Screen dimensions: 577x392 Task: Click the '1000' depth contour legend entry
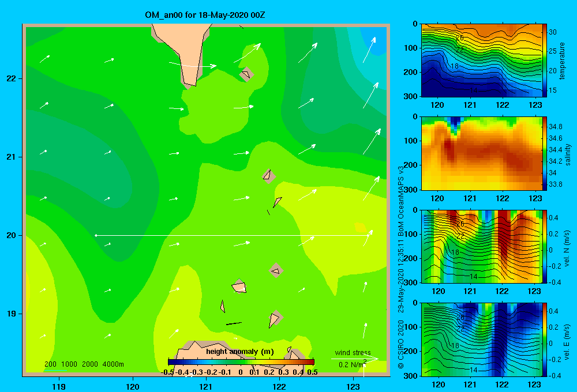coord(69,364)
